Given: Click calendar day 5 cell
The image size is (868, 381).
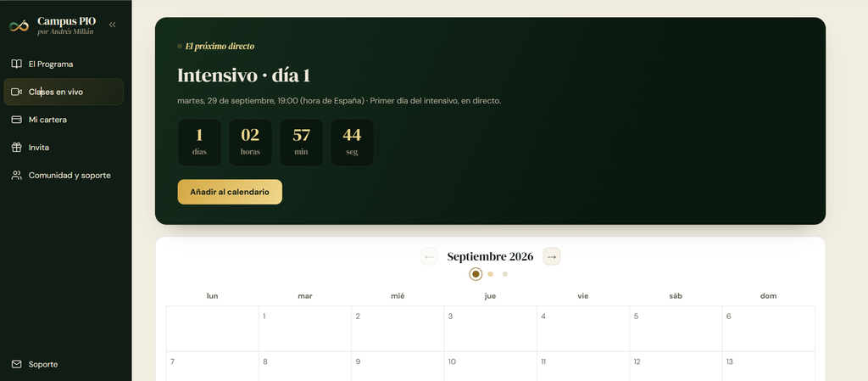Looking at the screenshot, I should (676, 329).
